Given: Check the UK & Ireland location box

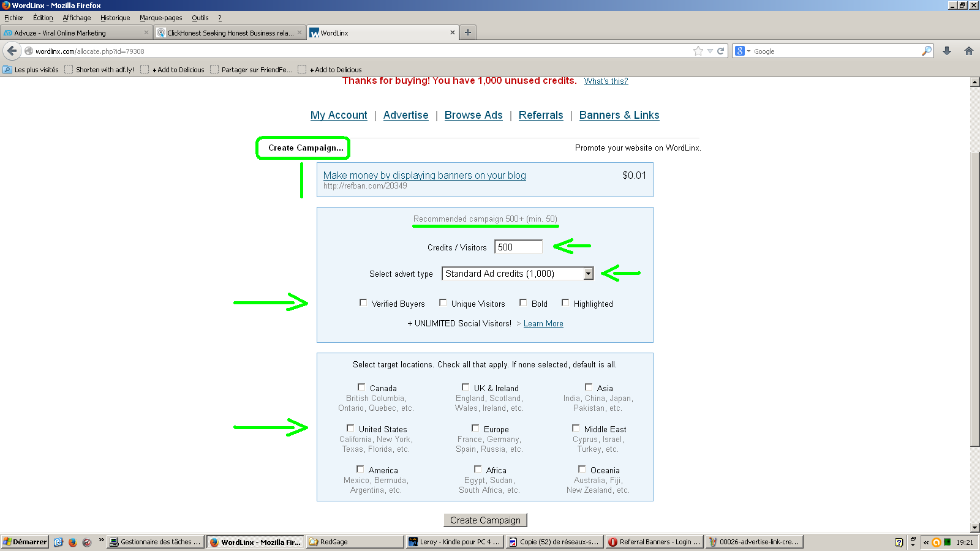Looking at the screenshot, I should (466, 387).
